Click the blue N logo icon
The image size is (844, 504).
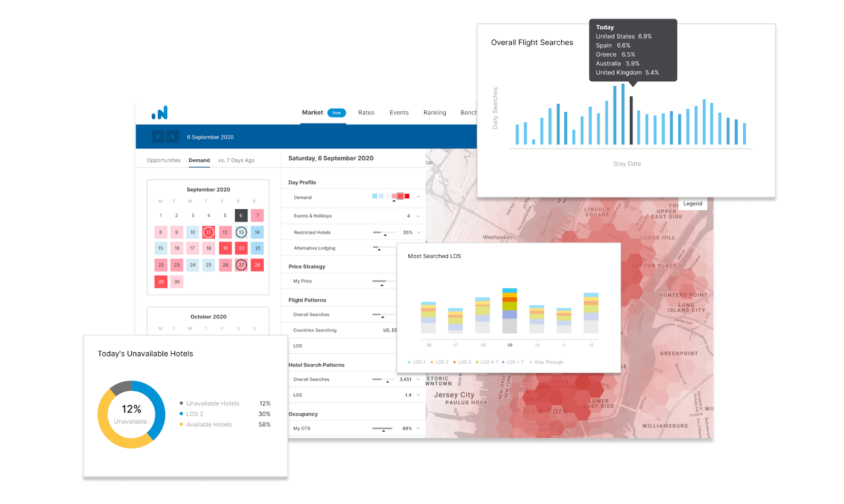pyautogui.click(x=159, y=113)
